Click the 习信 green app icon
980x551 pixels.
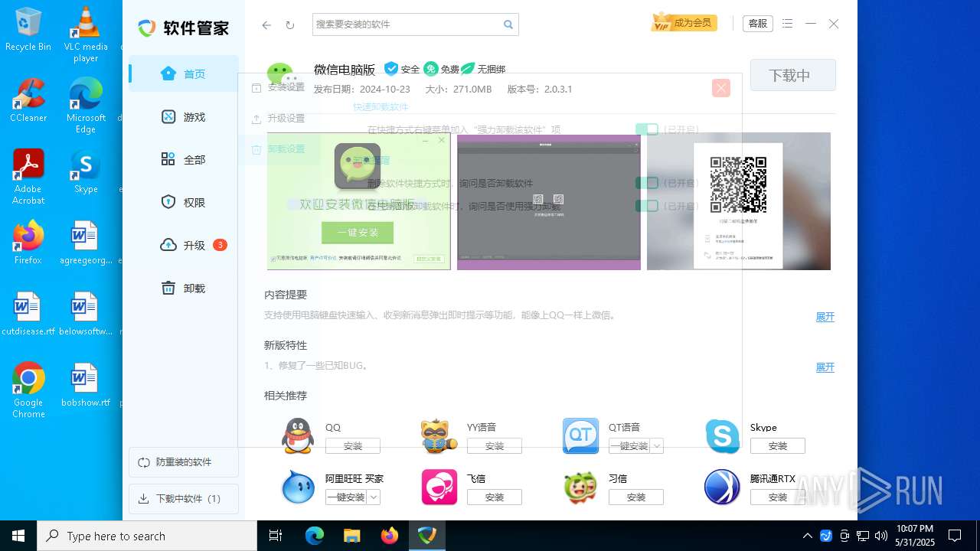[x=580, y=487]
